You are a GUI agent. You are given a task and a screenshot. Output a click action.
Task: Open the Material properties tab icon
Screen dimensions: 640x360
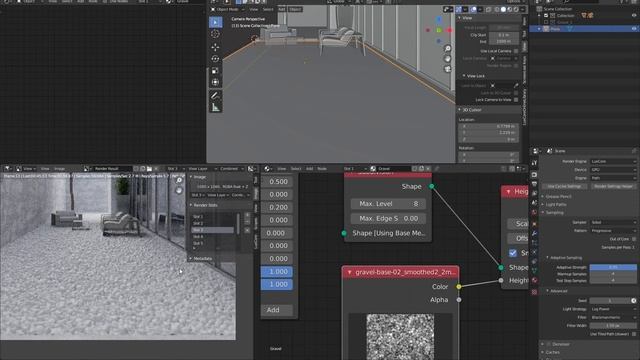[535, 280]
